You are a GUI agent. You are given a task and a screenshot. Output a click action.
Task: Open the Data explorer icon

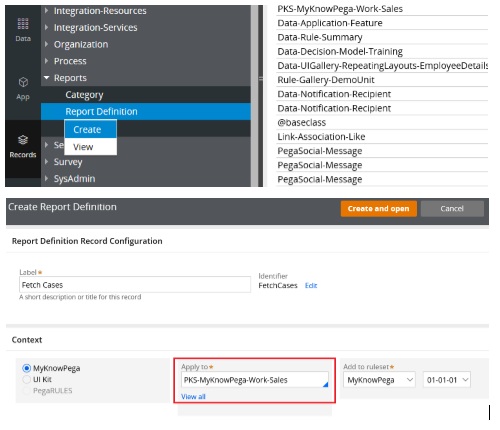point(23,30)
